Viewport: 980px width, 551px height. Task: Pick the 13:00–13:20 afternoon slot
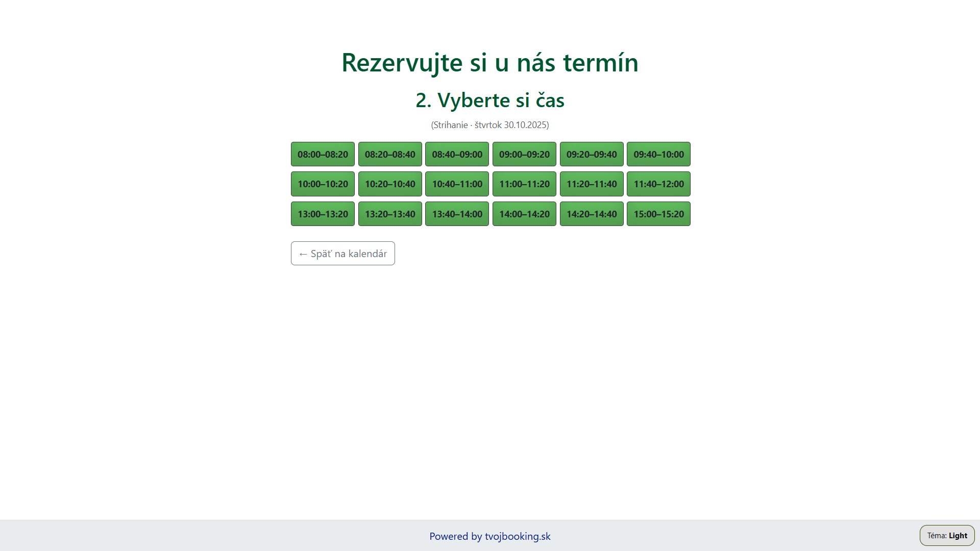323,214
